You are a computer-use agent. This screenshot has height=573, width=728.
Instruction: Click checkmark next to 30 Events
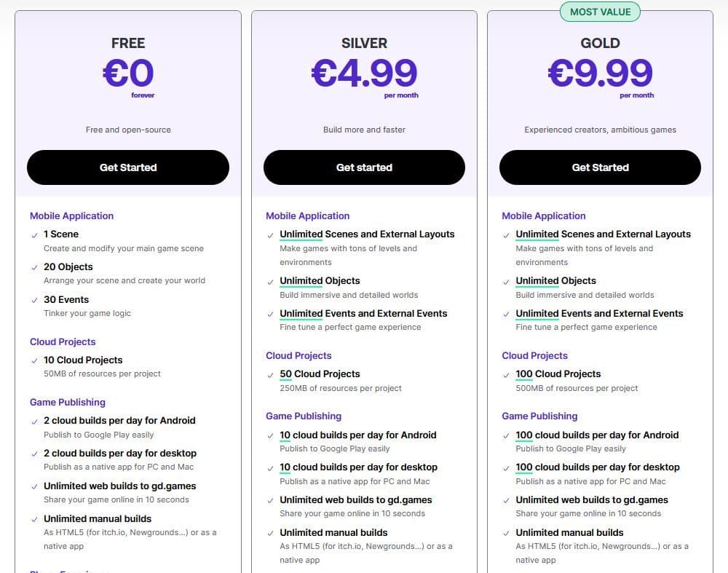point(35,300)
